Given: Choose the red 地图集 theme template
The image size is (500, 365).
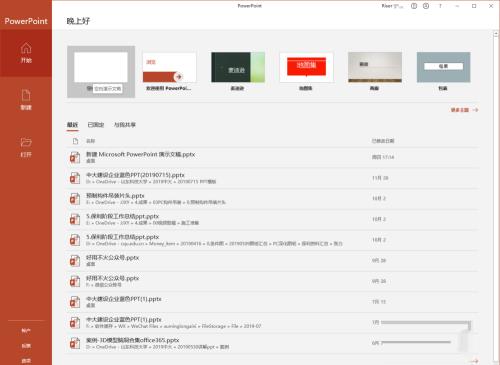Looking at the screenshot, I should point(306,71).
